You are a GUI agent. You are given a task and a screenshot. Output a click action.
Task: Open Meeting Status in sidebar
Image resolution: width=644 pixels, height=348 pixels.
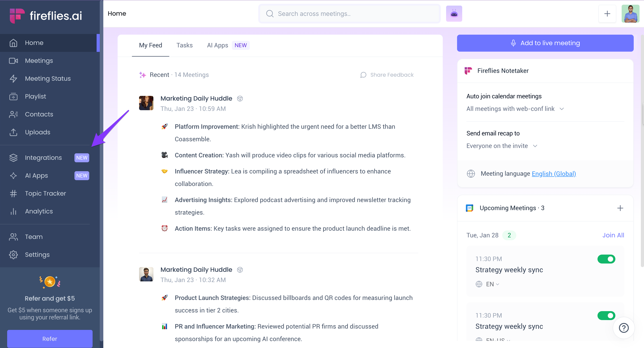coord(48,78)
